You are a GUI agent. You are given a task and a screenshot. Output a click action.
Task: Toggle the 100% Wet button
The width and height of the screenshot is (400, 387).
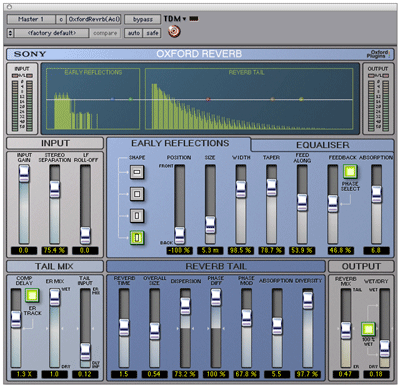pyautogui.click(x=368, y=329)
